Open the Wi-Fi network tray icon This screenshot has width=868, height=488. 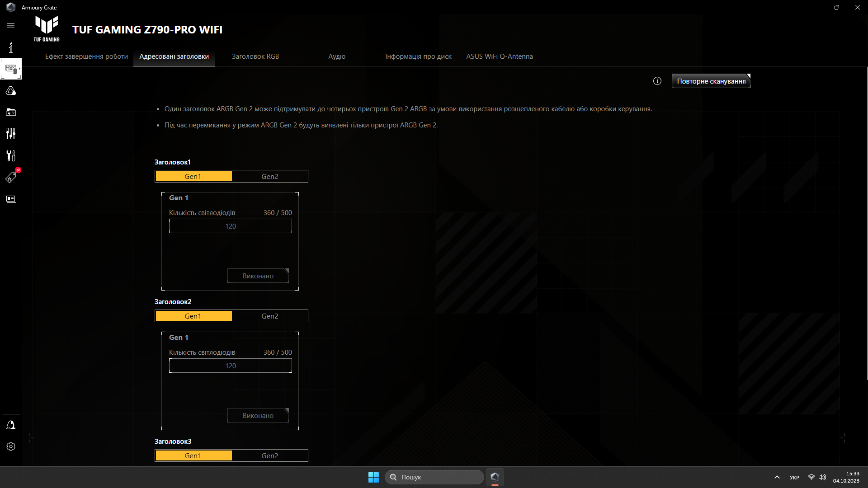click(x=811, y=477)
